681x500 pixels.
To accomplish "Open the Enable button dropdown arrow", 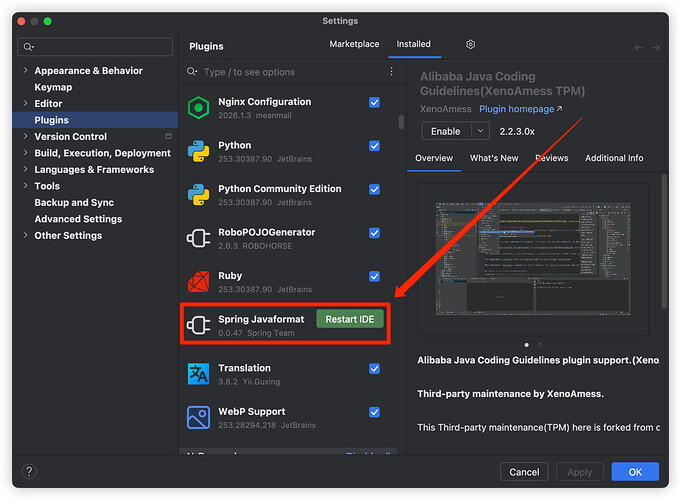I will (x=480, y=131).
